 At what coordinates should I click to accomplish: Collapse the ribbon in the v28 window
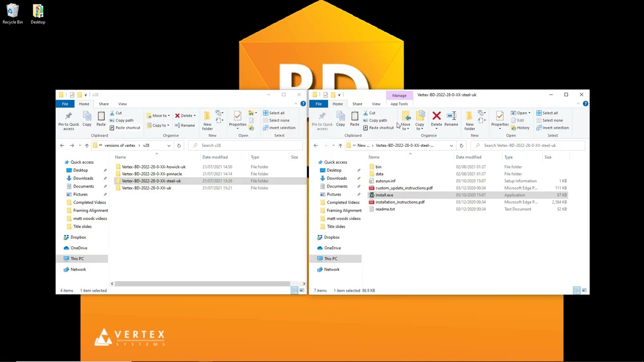pos(296,104)
